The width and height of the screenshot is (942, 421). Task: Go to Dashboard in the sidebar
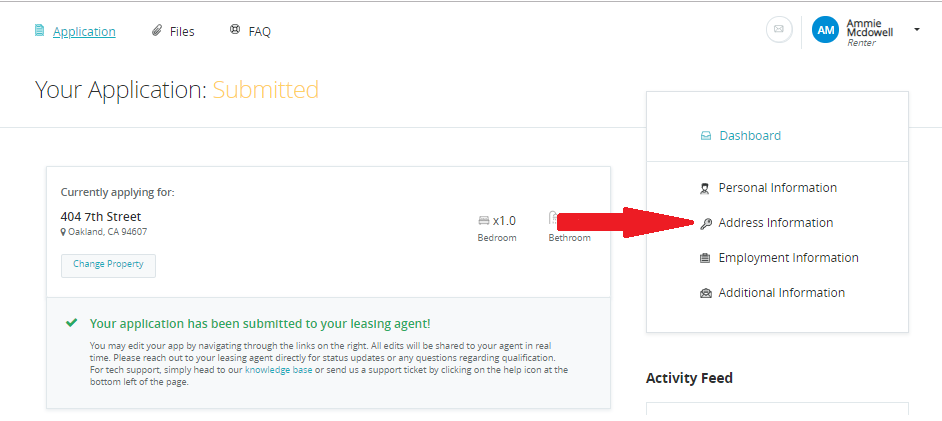750,136
